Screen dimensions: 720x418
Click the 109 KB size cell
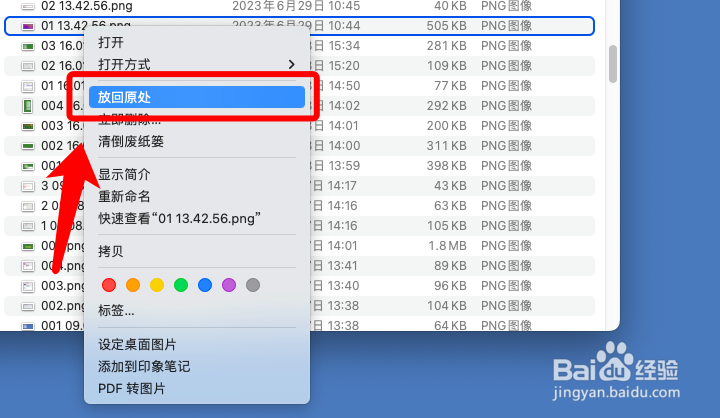click(447, 66)
